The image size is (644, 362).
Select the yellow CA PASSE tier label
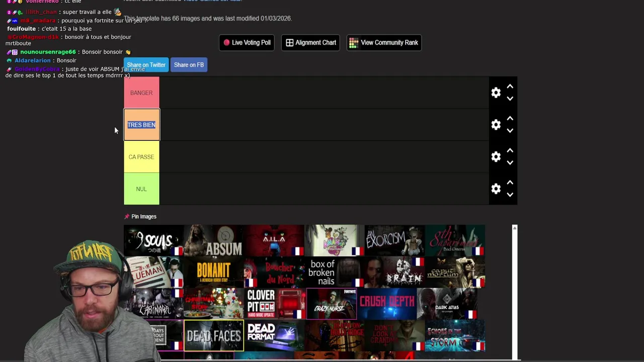[x=141, y=157]
